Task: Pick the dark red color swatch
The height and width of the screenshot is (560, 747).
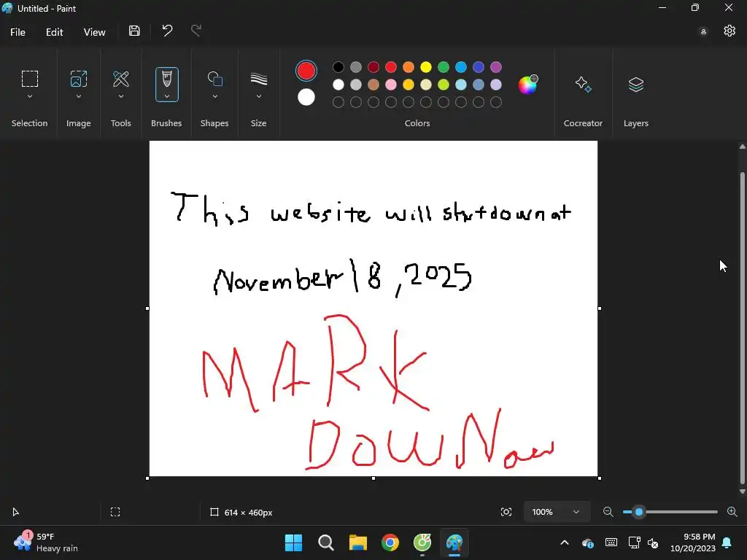Action: click(373, 67)
